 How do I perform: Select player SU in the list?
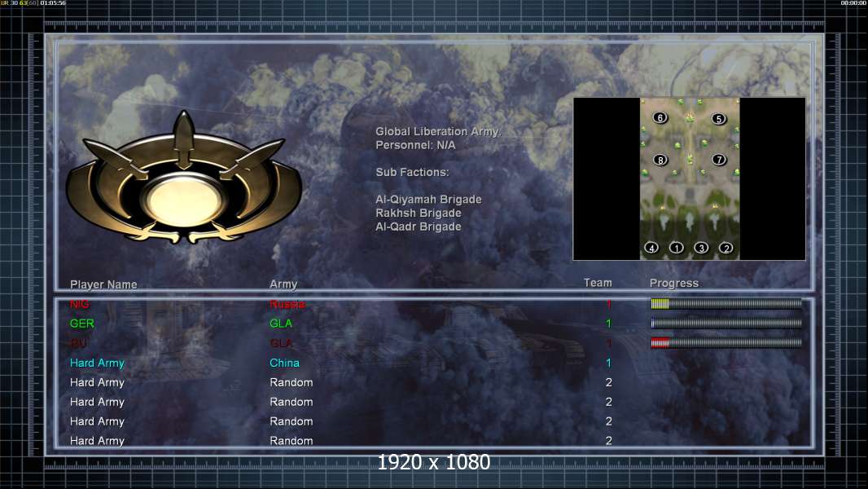click(78, 343)
